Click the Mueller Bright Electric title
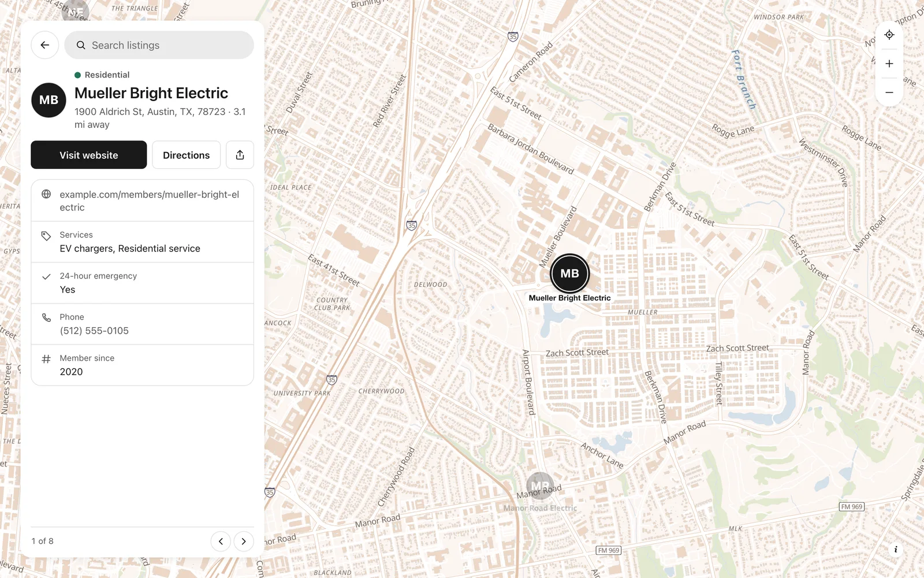 point(151,93)
